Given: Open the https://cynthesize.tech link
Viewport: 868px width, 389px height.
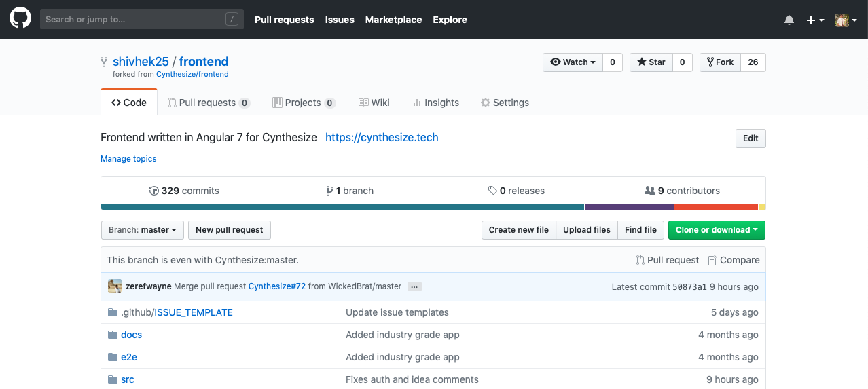Looking at the screenshot, I should pyautogui.click(x=382, y=137).
